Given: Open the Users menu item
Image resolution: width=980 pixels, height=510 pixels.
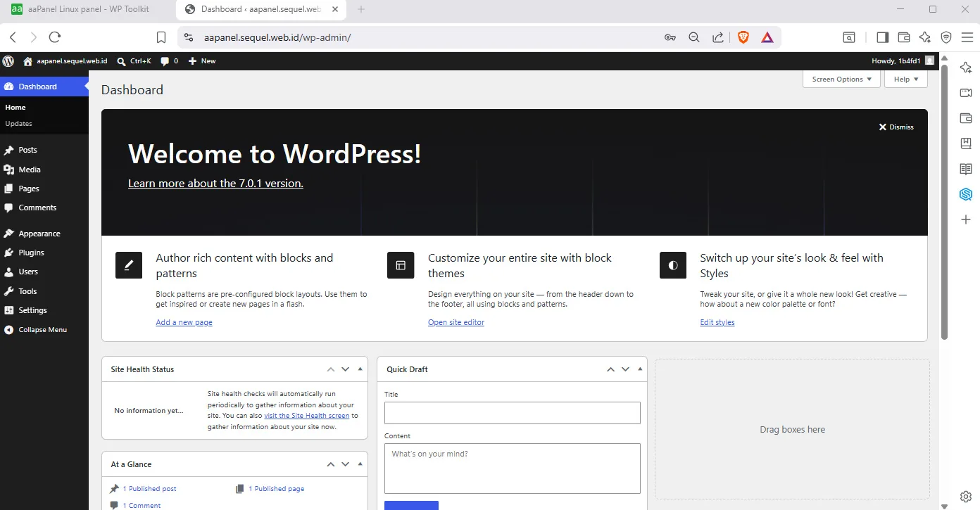Looking at the screenshot, I should [x=44, y=272].
